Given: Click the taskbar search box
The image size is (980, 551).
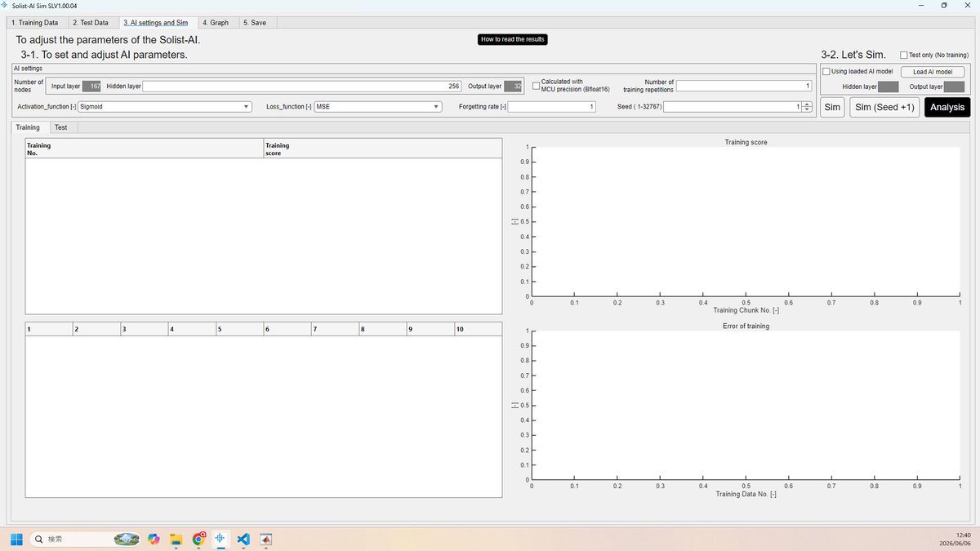Looking at the screenshot, I should [x=85, y=540].
